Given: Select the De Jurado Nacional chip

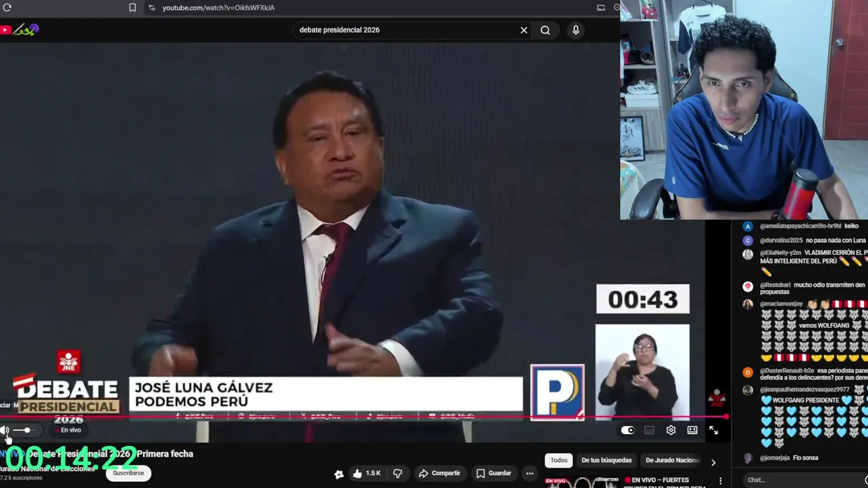Looking at the screenshot, I should click(x=671, y=460).
